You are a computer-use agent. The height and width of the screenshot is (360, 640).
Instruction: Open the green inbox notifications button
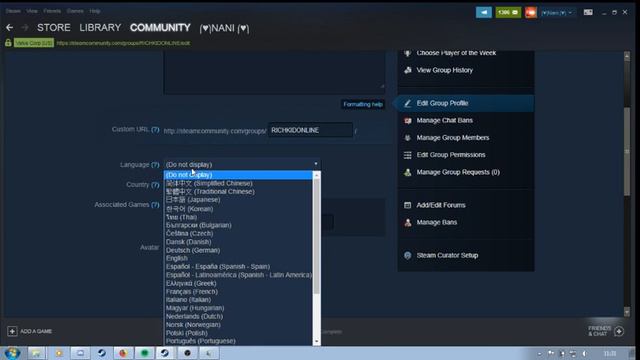coord(508,12)
